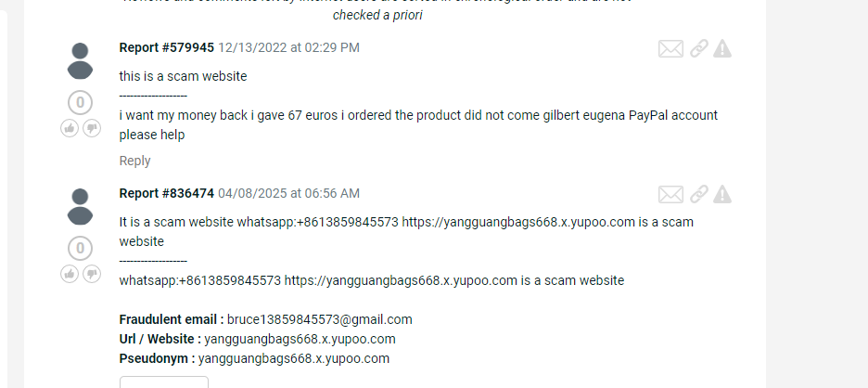Thumbs up Report #579945
This screenshot has width=868, height=388.
pyautogui.click(x=70, y=129)
